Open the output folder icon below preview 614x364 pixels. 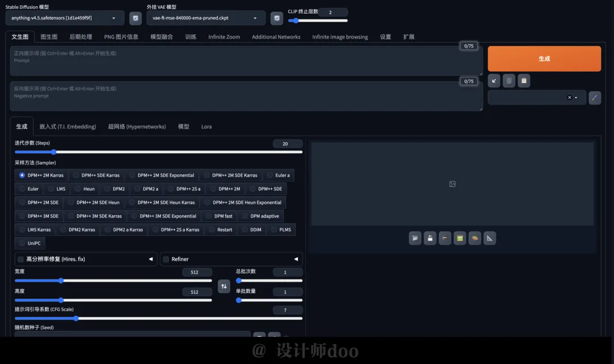[415, 239]
